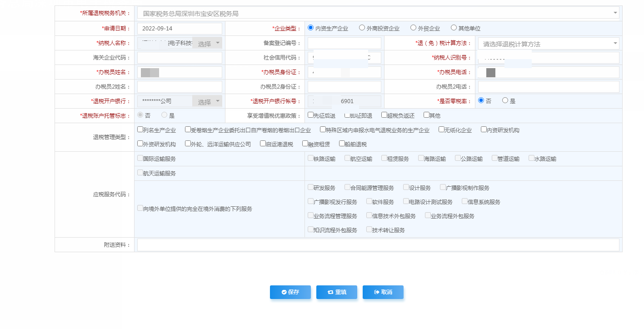
Task: Click the 社会信用代码 input field
Action: [x=344, y=58]
